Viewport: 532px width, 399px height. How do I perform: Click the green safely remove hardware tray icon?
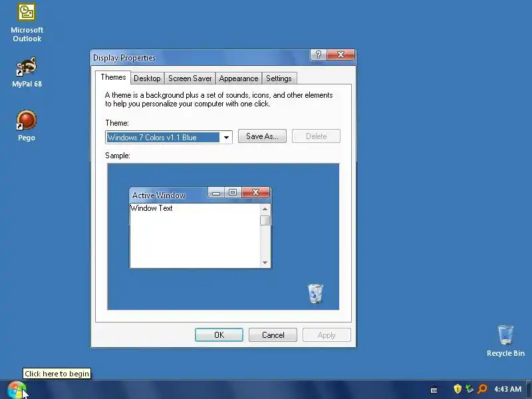469,388
